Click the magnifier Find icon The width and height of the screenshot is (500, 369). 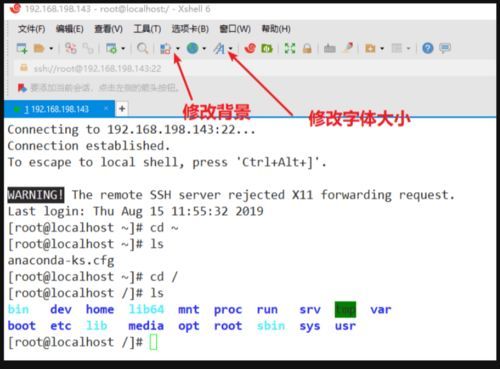coord(143,49)
